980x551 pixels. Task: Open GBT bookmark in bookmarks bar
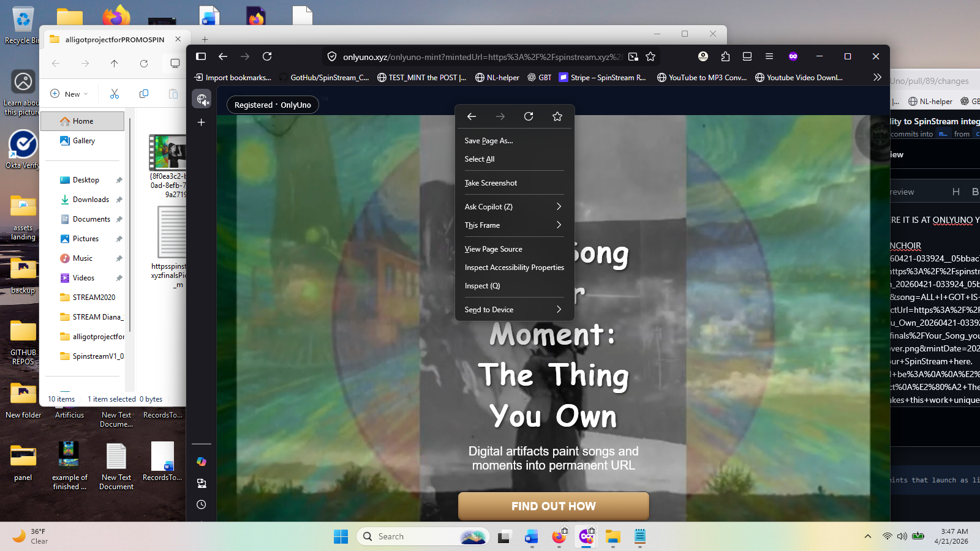tap(540, 78)
